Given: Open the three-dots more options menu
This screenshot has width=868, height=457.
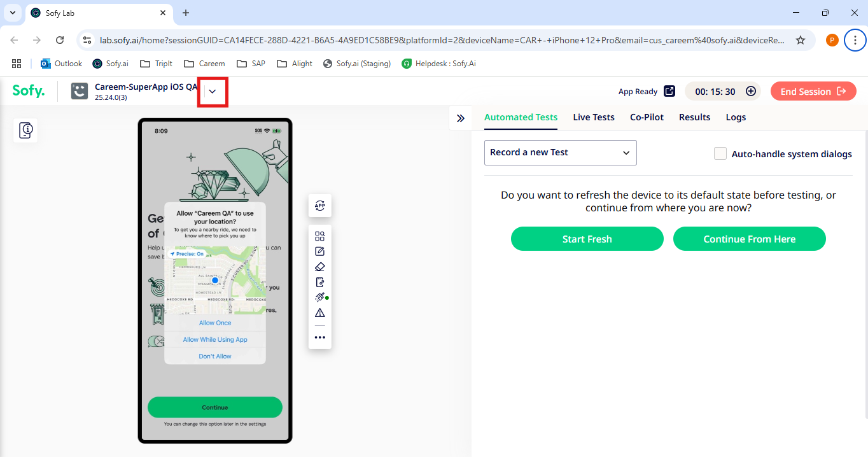Looking at the screenshot, I should point(320,337).
